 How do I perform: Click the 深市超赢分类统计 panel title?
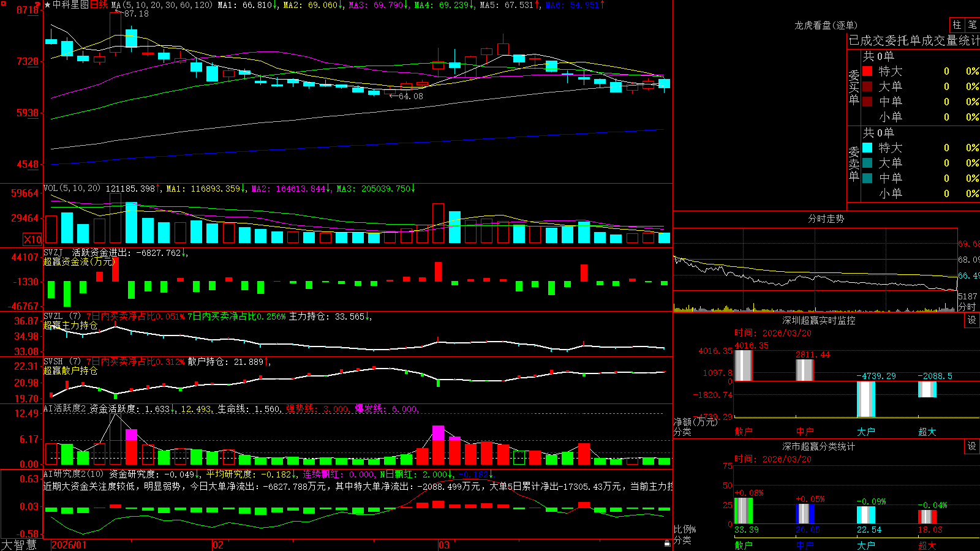tap(818, 446)
